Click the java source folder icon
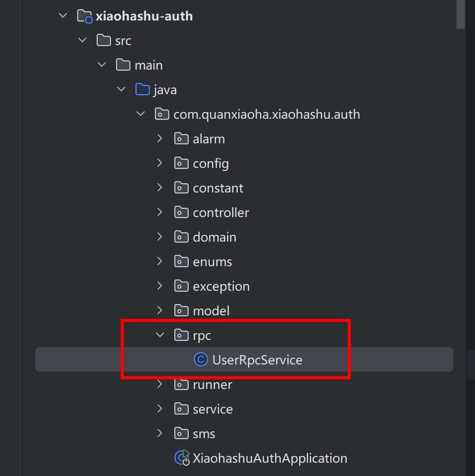Image resolution: width=475 pixels, height=476 pixels. point(142,90)
